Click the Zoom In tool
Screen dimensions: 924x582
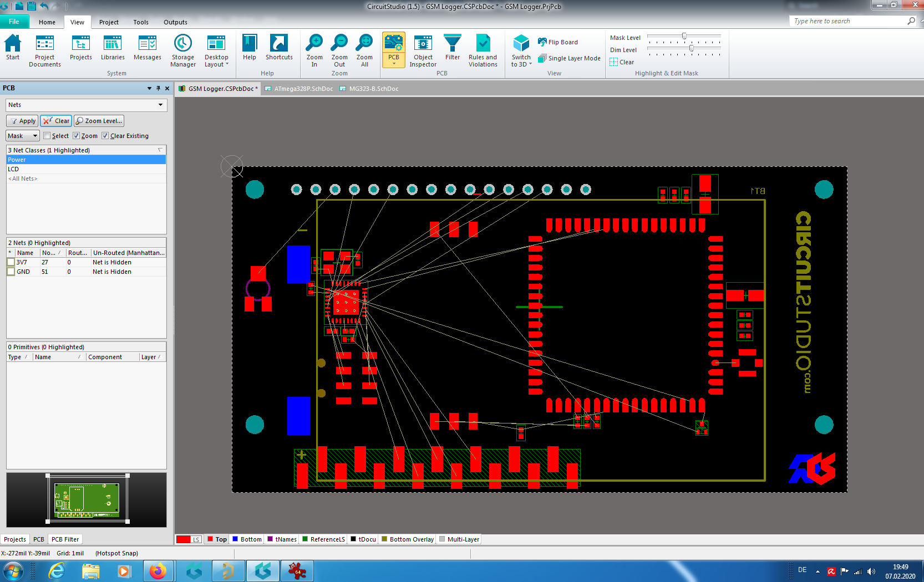[x=314, y=51]
